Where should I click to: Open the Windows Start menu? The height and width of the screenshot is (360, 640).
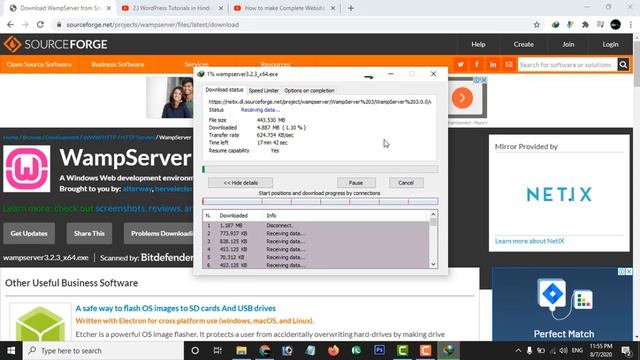point(11,351)
